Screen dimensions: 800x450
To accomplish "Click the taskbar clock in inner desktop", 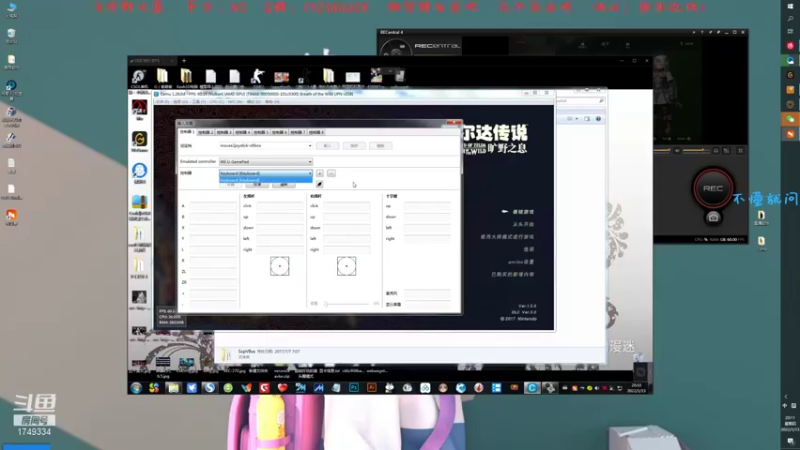I will coord(636,388).
